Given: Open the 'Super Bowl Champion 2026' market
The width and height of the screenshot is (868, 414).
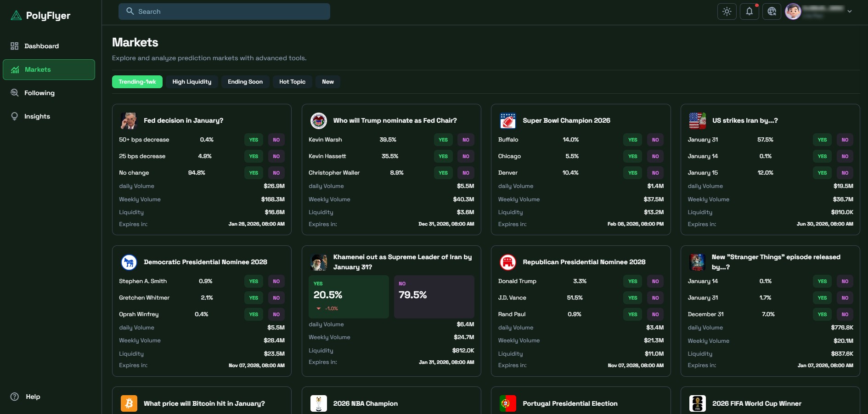Looking at the screenshot, I should (566, 120).
